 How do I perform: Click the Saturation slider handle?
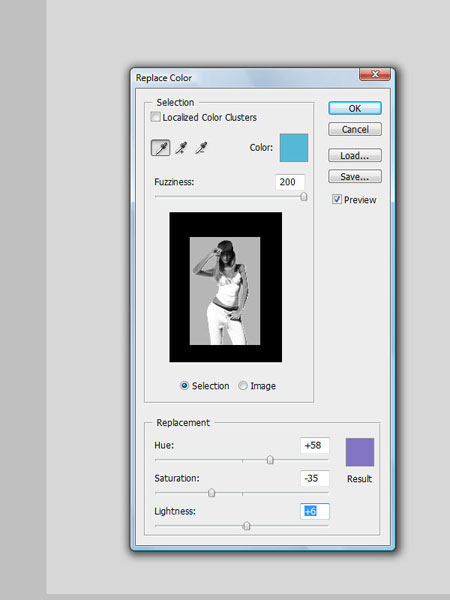click(x=211, y=493)
